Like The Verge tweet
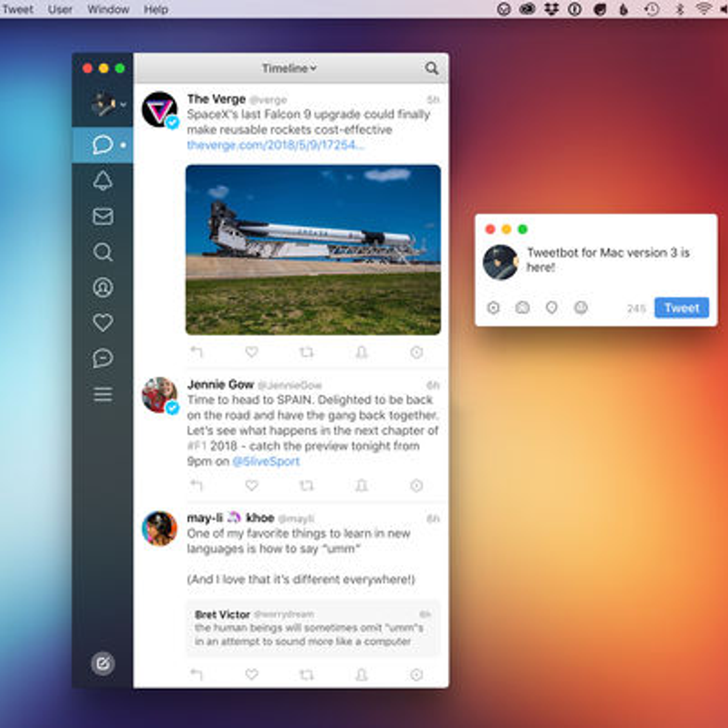 252,352
